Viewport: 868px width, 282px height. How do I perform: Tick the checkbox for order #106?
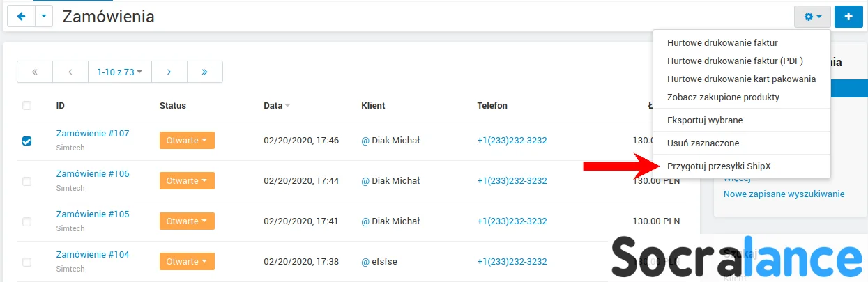[x=27, y=181]
